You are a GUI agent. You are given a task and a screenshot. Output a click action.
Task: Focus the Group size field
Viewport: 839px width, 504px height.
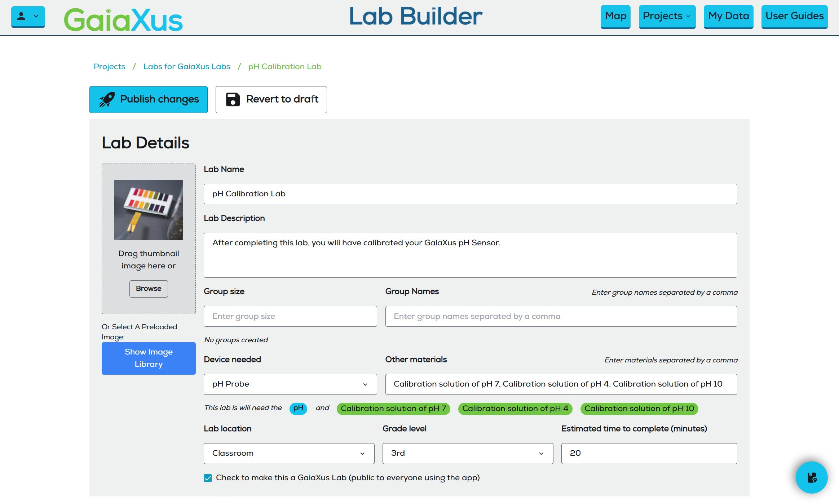(290, 316)
